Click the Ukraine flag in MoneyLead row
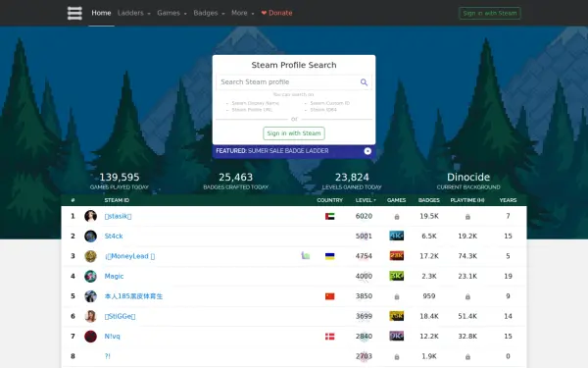The width and height of the screenshot is (588, 368). tap(329, 256)
